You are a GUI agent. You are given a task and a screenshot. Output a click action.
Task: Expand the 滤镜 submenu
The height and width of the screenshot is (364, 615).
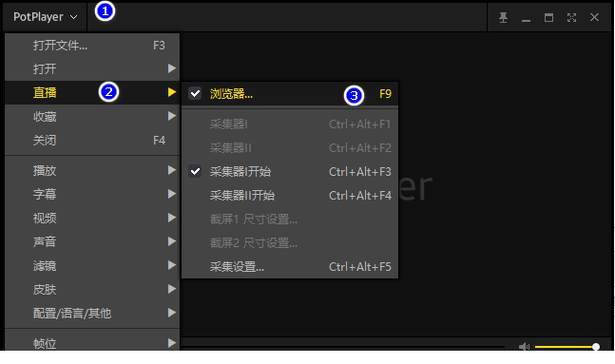pos(92,266)
